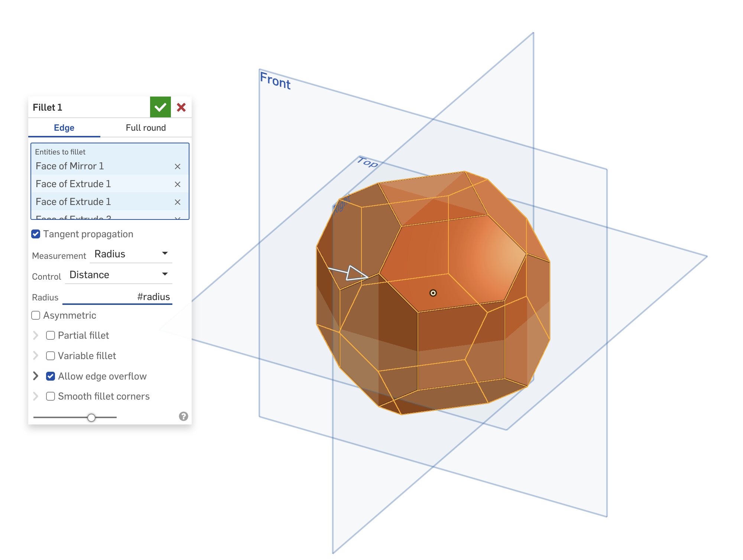Select the Edge tab

tap(64, 128)
